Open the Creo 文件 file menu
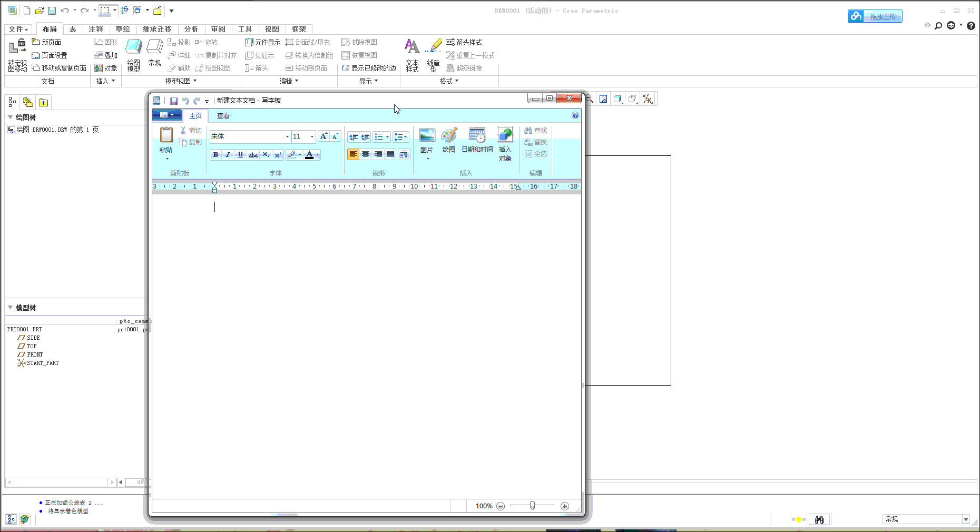This screenshot has height=532, width=980. coord(18,29)
